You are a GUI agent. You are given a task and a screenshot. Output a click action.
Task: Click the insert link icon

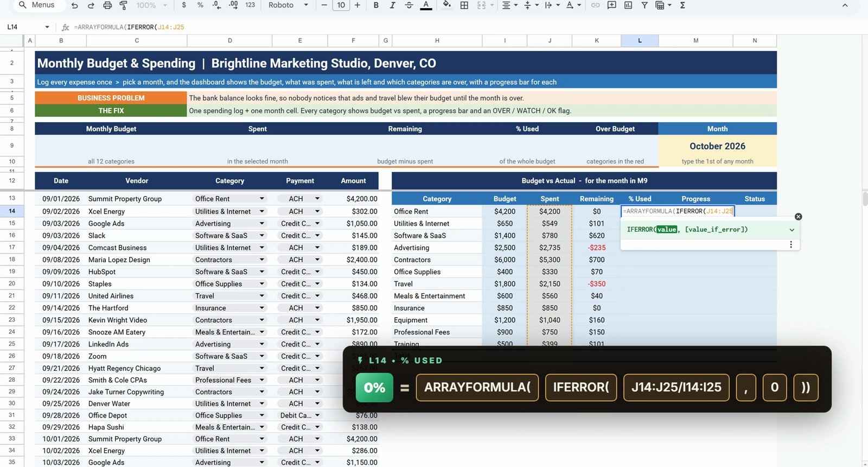point(595,5)
